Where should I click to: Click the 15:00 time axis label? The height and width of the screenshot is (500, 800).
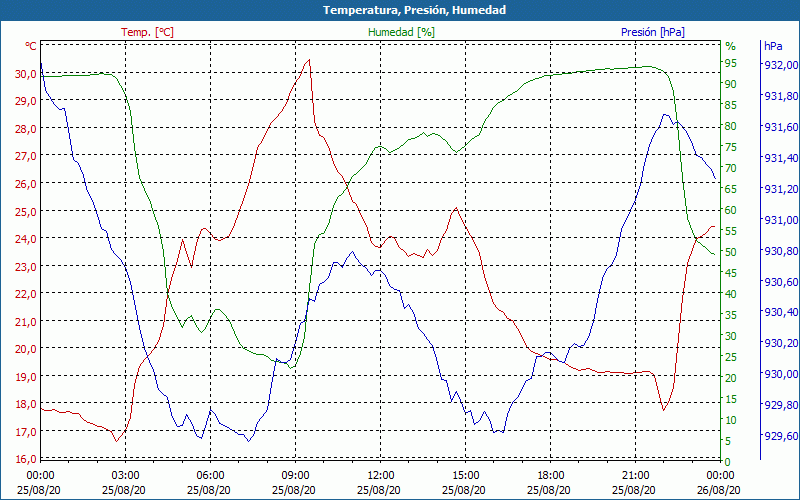465,476
